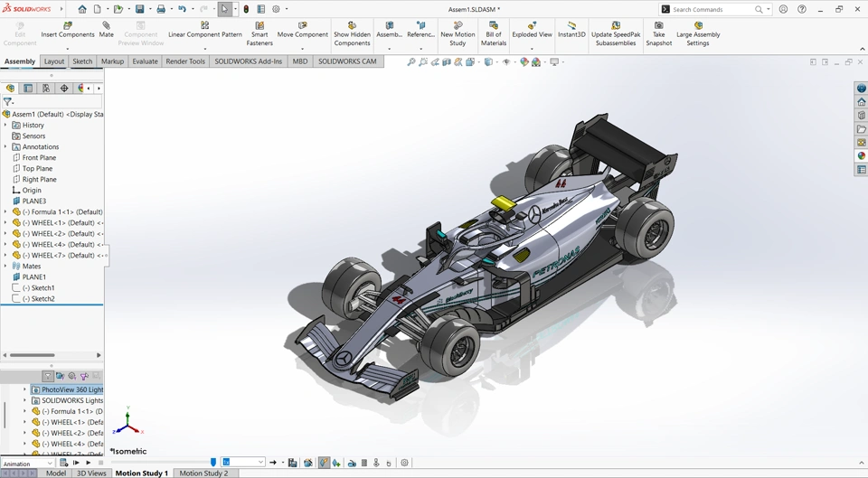Viewport: 868px width, 478px height.
Task: Click the Undo arrow icon
Action: coord(182,9)
